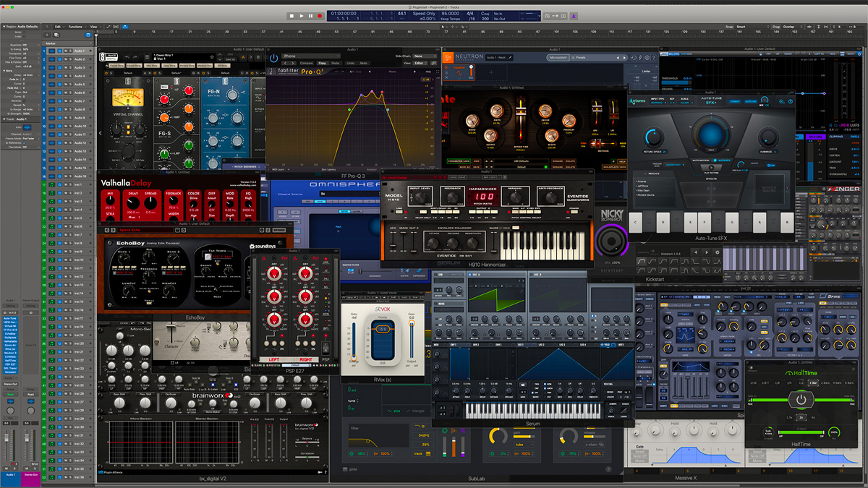Click the add track plus button
868x488 pixels.
[x=46, y=35]
